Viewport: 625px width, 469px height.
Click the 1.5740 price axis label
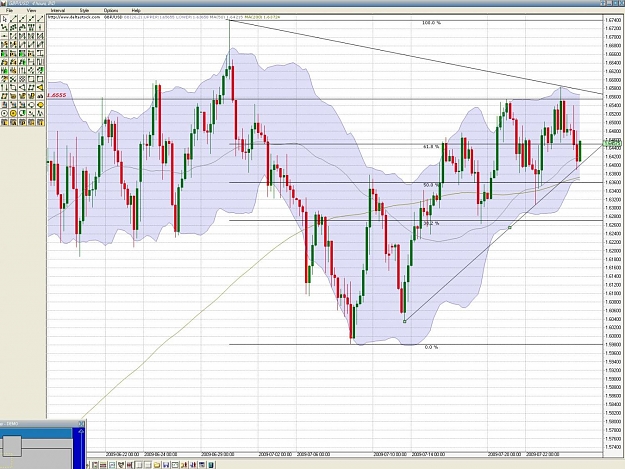(612, 447)
